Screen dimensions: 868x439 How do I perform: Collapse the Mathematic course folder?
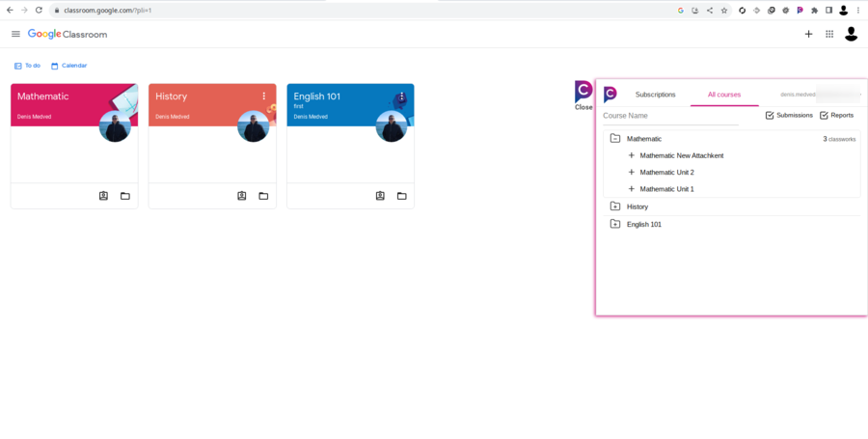[614, 138]
